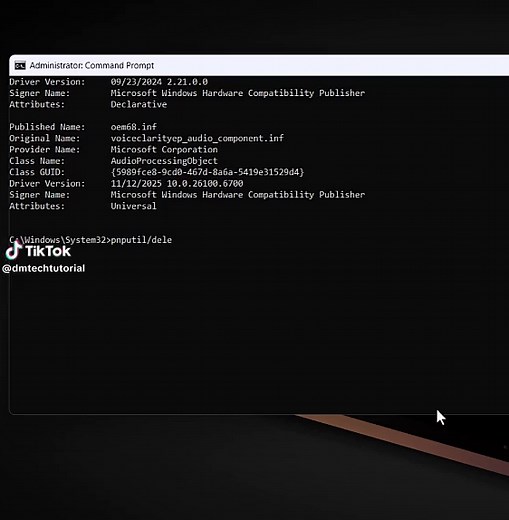Click the attribute value Universal

click(133, 206)
